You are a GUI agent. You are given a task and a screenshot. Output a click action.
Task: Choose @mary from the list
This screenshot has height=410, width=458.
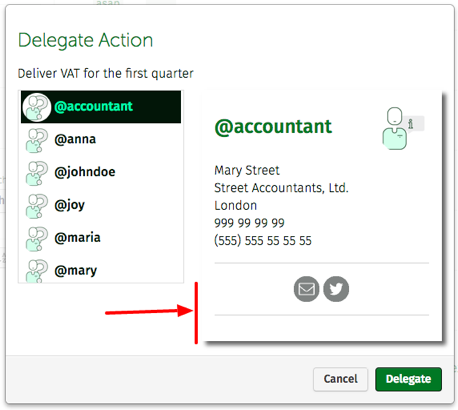(101, 269)
